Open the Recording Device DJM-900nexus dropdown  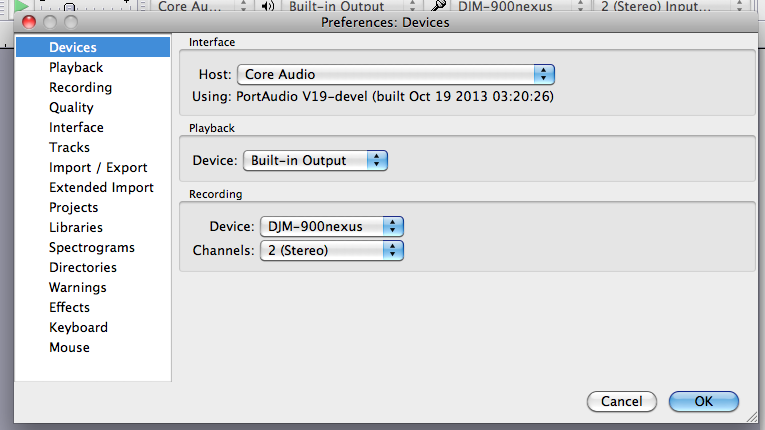tap(332, 227)
